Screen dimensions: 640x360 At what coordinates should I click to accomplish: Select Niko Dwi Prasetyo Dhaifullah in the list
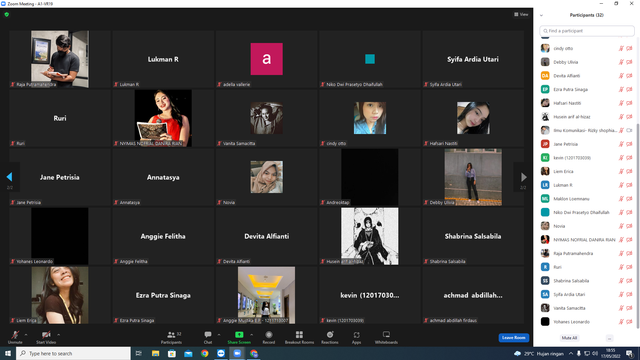click(x=587, y=212)
